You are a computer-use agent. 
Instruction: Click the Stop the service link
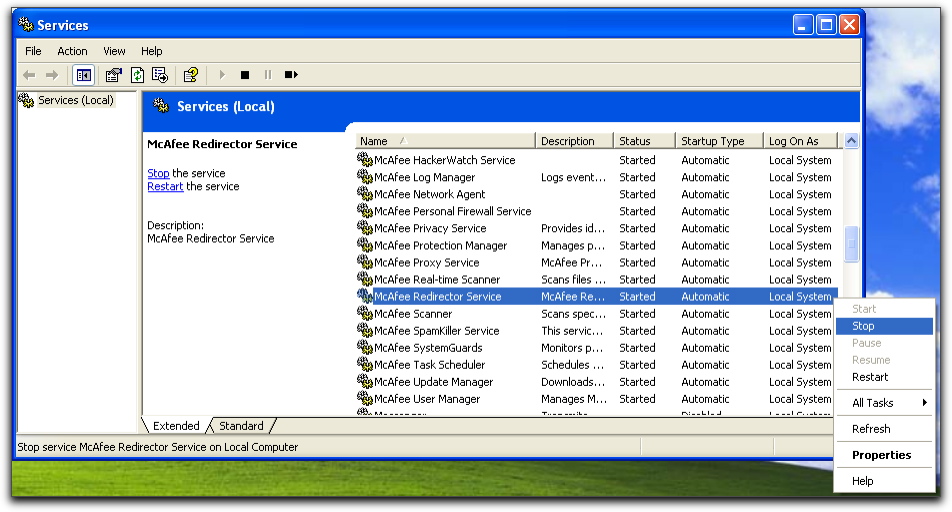coord(158,173)
